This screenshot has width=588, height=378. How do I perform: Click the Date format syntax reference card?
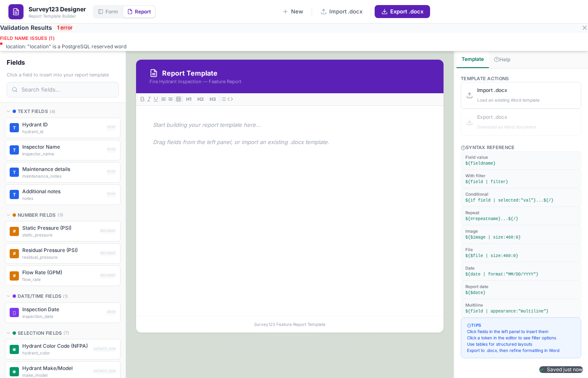(521, 271)
